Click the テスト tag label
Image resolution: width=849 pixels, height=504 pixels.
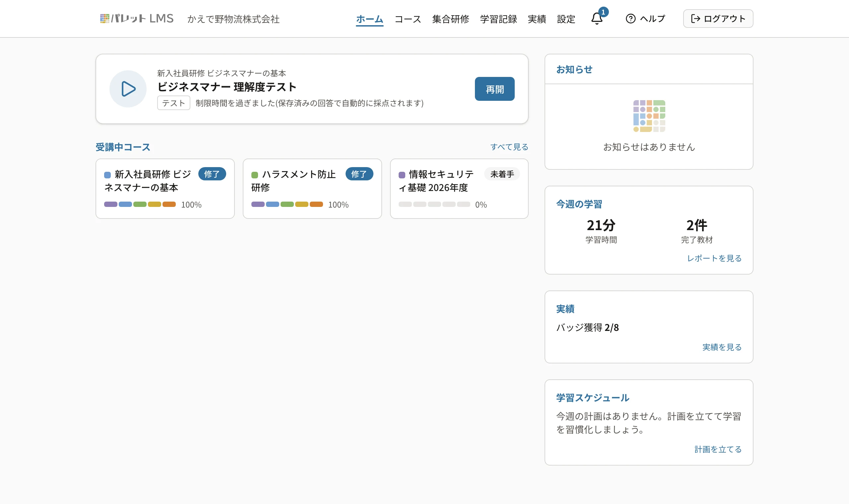(173, 103)
